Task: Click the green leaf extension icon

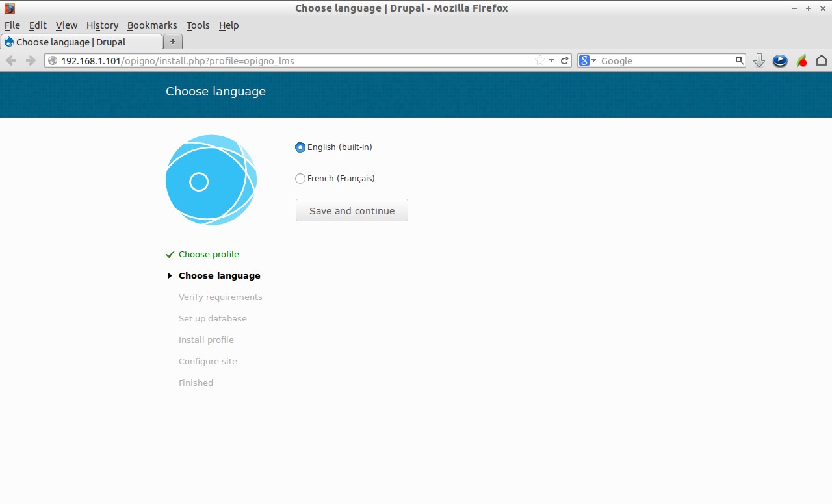Action: 802,60
